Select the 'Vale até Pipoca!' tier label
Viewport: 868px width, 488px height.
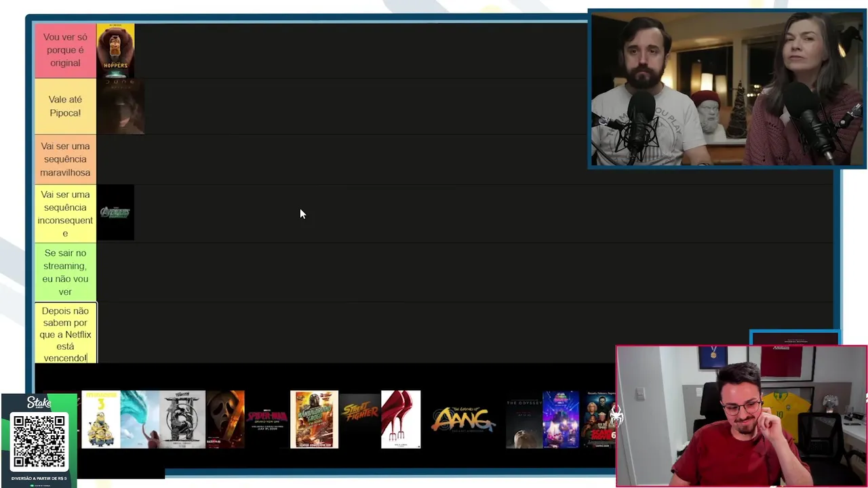click(65, 106)
